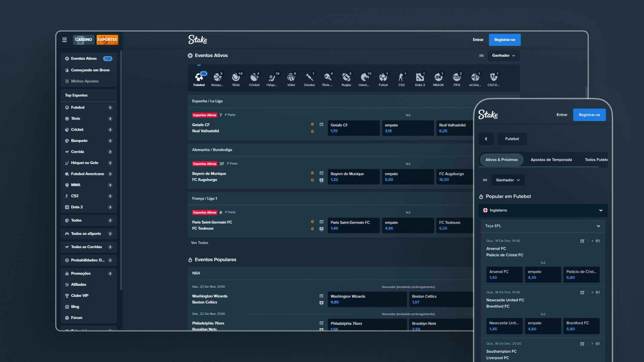Click the sidebar vertical scrollbar

[121, 170]
